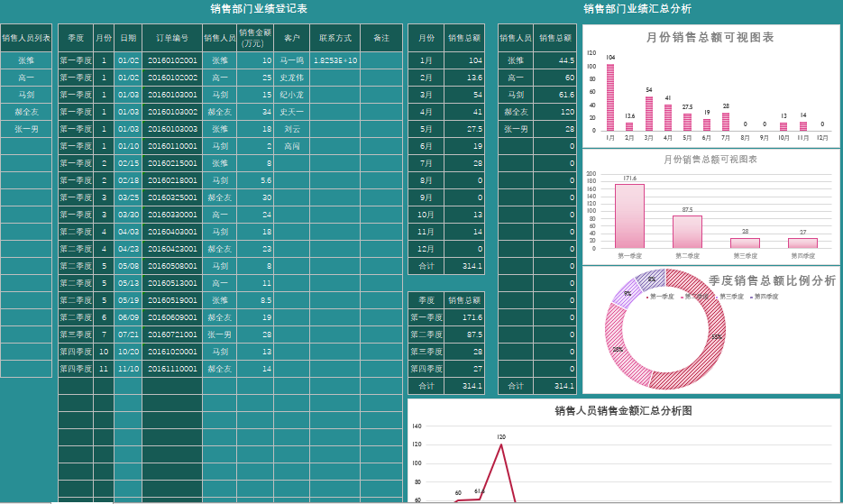Select the 5月 total value 27.5
The width and height of the screenshot is (843, 504).
464,129
